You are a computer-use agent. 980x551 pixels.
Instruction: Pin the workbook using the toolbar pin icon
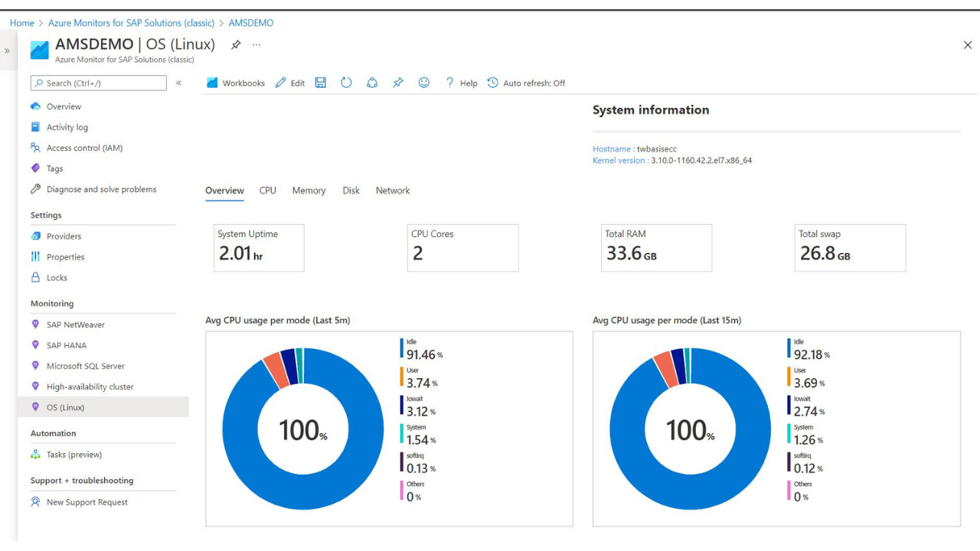398,83
